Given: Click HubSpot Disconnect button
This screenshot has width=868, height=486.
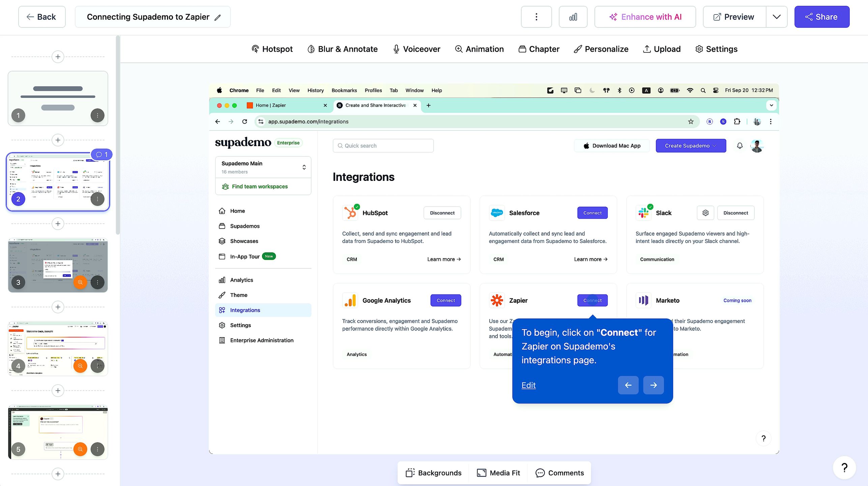Looking at the screenshot, I should click(x=442, y=213).
